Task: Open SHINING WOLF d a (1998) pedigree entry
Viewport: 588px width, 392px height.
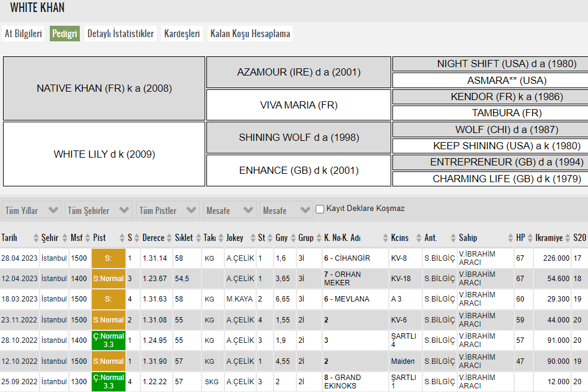Action: tap(299, 137)
